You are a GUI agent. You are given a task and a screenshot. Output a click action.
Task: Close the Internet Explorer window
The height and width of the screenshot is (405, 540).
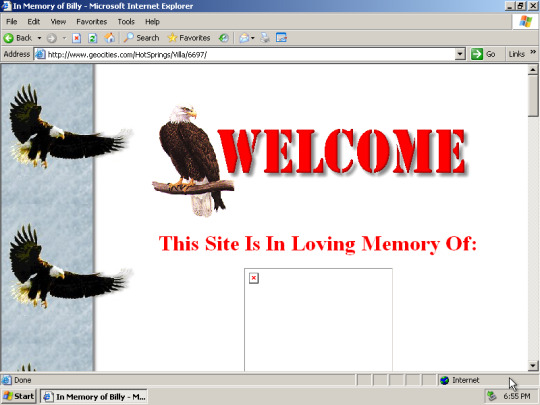click(532, 6)
